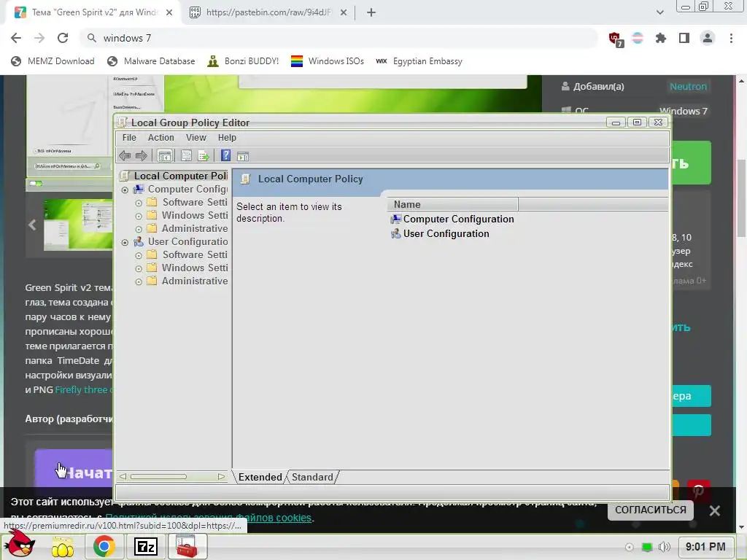Open 7z from the taskbar
Viewport: 747px width, 560px height.
[146, 546]
